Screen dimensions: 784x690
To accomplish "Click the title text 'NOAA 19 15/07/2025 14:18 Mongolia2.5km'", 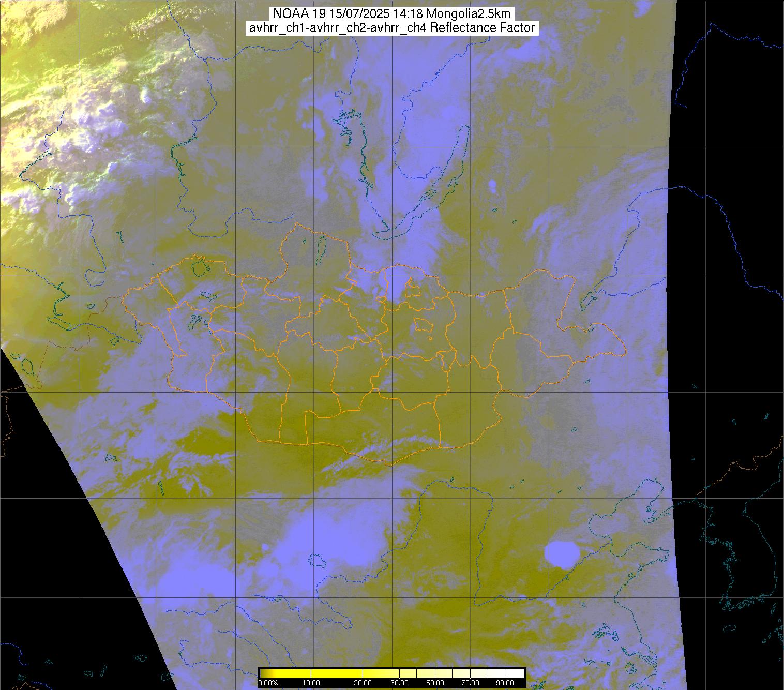I will (391, 14).
